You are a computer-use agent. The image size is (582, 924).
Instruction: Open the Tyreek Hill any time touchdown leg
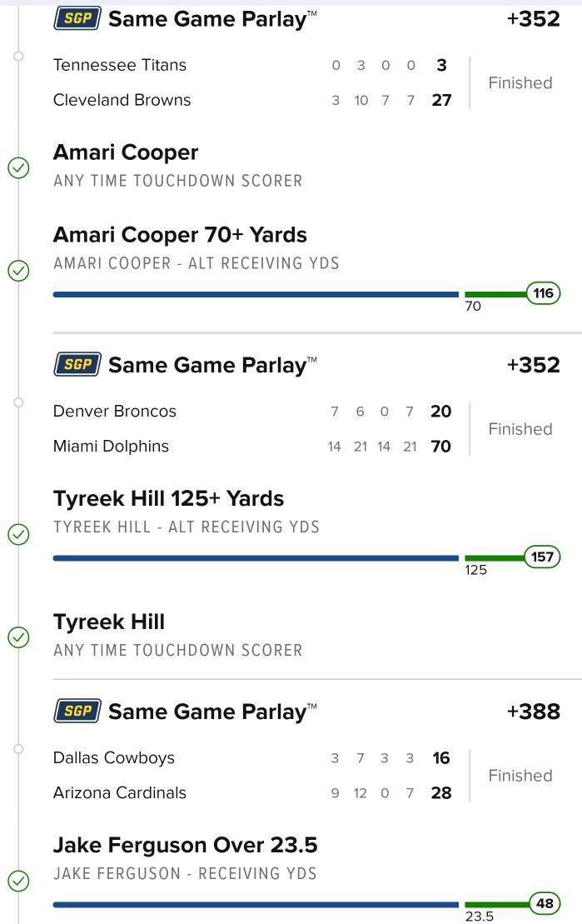tap(109, 622)
